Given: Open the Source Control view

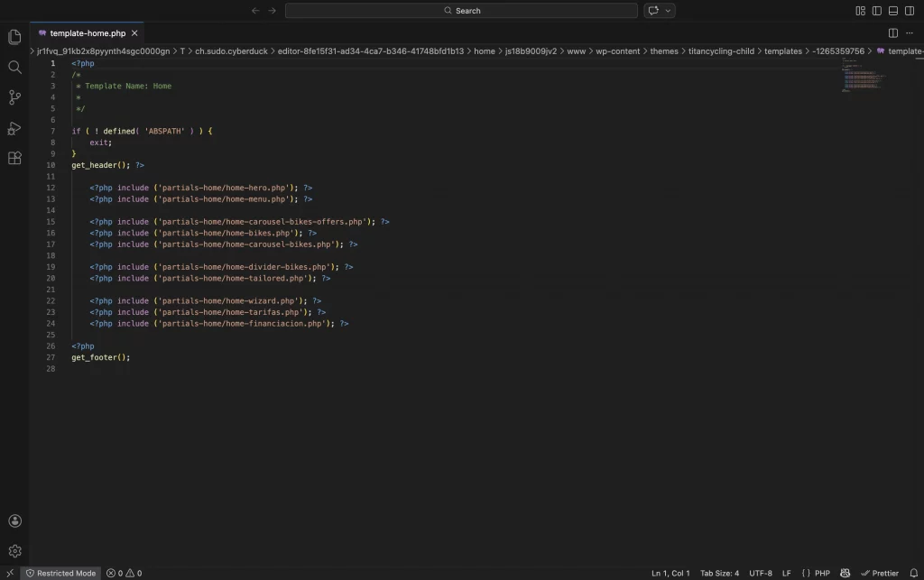Looking at the screenshot, I should pos(14,97).
